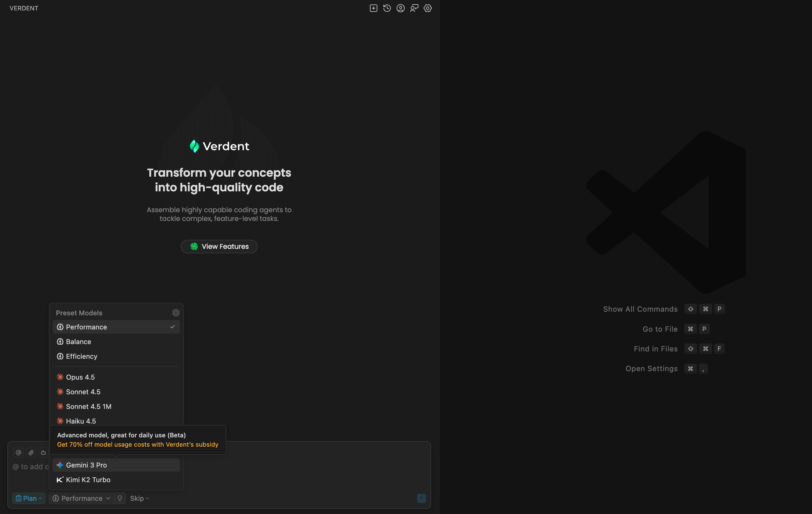
Task: Open the Plan mode dropdown
Action: (29, 498)
